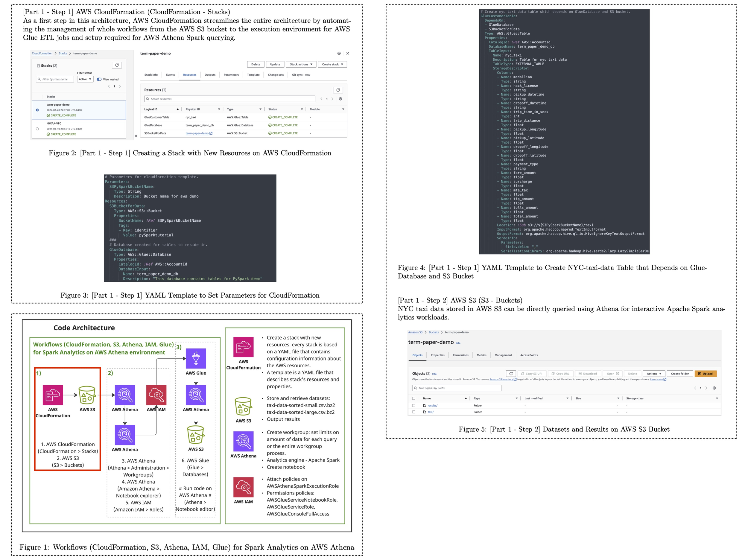
Task: Open the Outputs tab
Action: 210,75
